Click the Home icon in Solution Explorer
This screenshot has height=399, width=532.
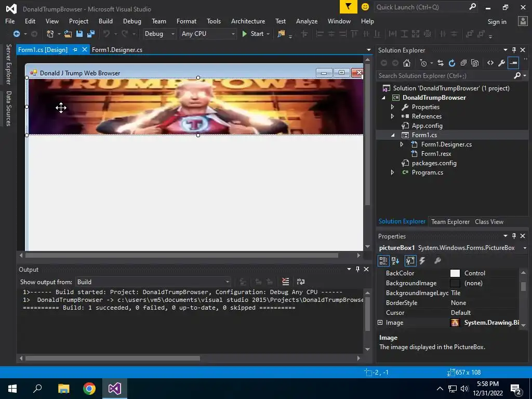click(x=407, y=63)
